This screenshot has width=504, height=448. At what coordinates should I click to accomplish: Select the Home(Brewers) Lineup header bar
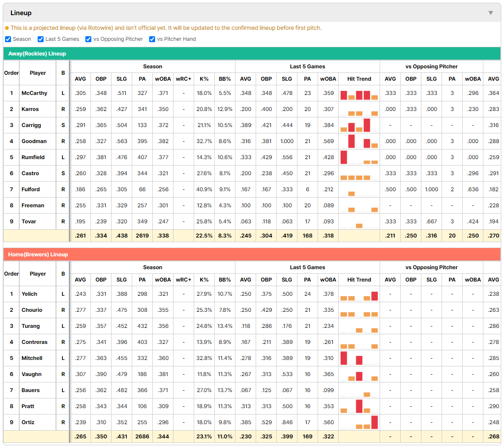252,254
